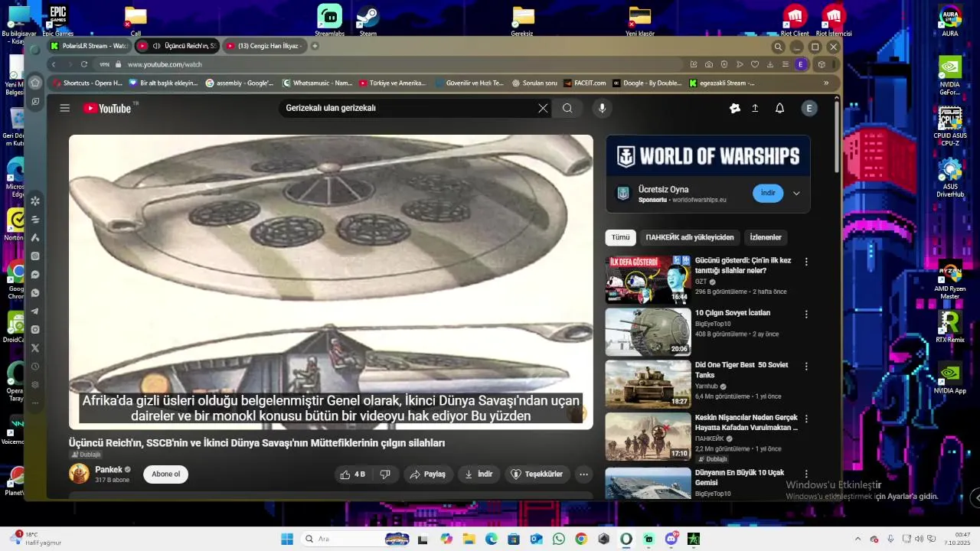980x551 pixels.
Task: Open Streamlabs desktop shortcut
Action: [330, 20]
